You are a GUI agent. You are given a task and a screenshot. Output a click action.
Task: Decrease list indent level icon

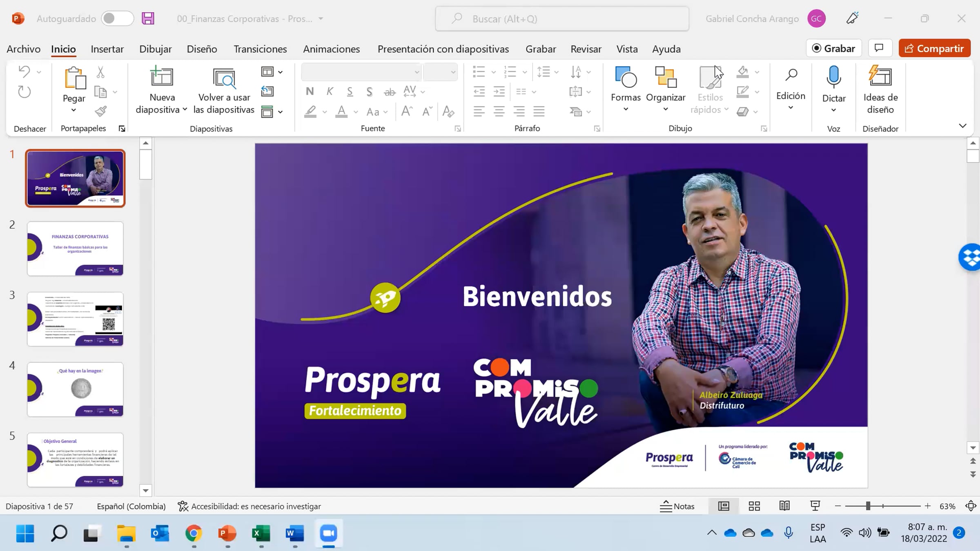[x=479, y=92]
